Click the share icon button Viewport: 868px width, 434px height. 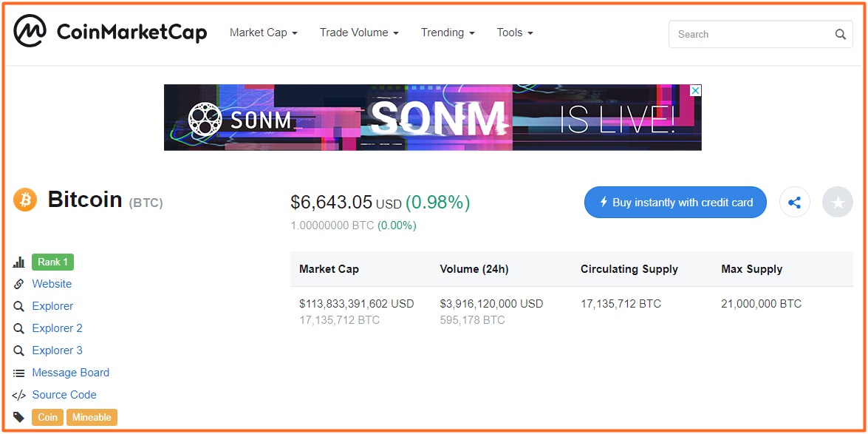[x=794, y=203]
